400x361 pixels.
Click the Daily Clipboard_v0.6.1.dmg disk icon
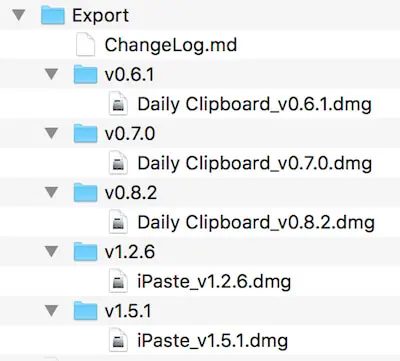(118, 104)
